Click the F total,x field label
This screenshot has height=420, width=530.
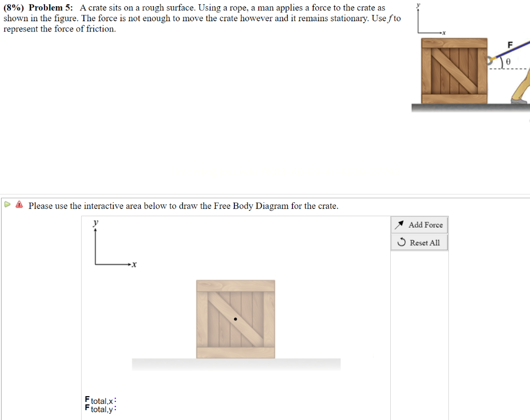[99, 399]
